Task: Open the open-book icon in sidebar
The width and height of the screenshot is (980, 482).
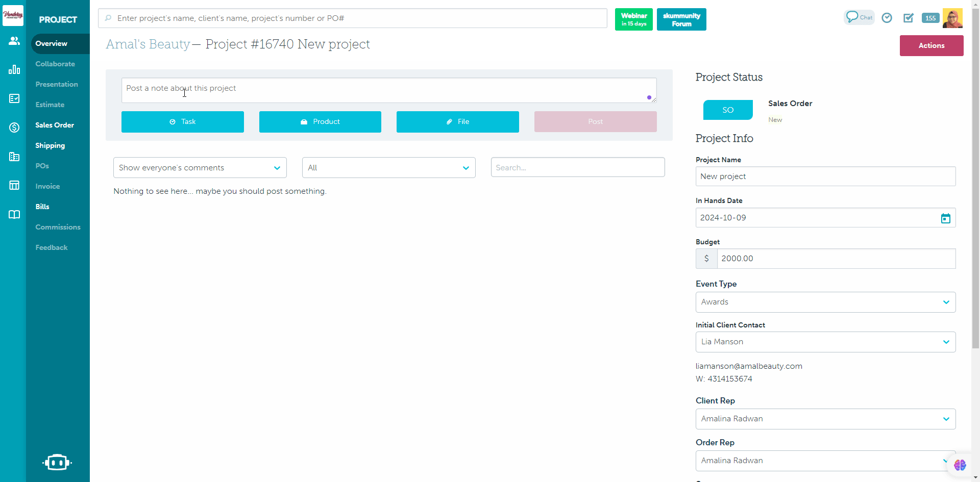Action: pyautogui.click(x=14, y=215)
